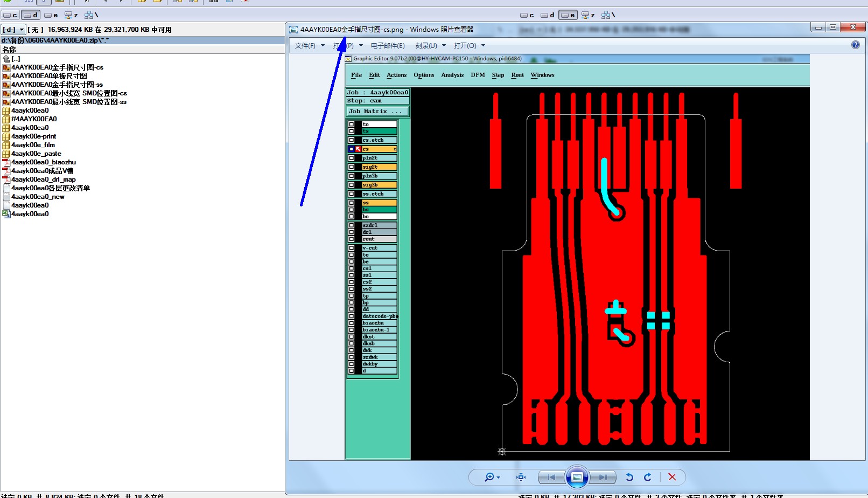Select active drive e in right panel
Image resolution: width=868 pixels, height=498 pixels.
coord(568,15)
